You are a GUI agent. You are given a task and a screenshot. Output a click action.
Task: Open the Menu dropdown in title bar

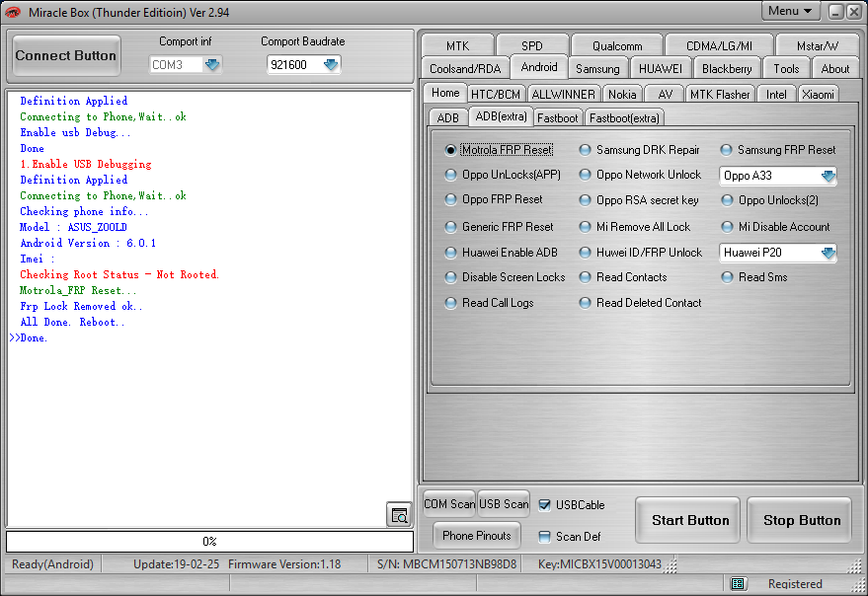point(790,11)
